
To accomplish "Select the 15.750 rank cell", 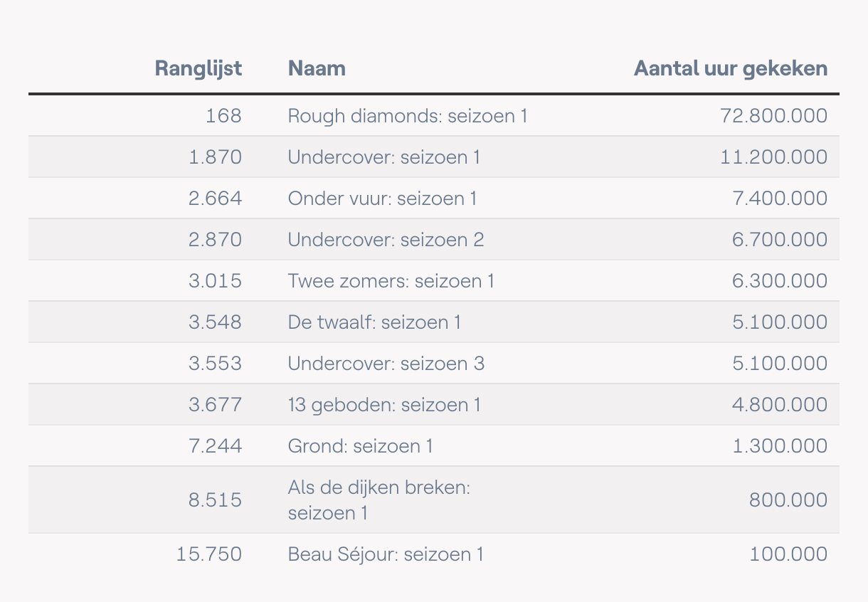I will (209, 554).
